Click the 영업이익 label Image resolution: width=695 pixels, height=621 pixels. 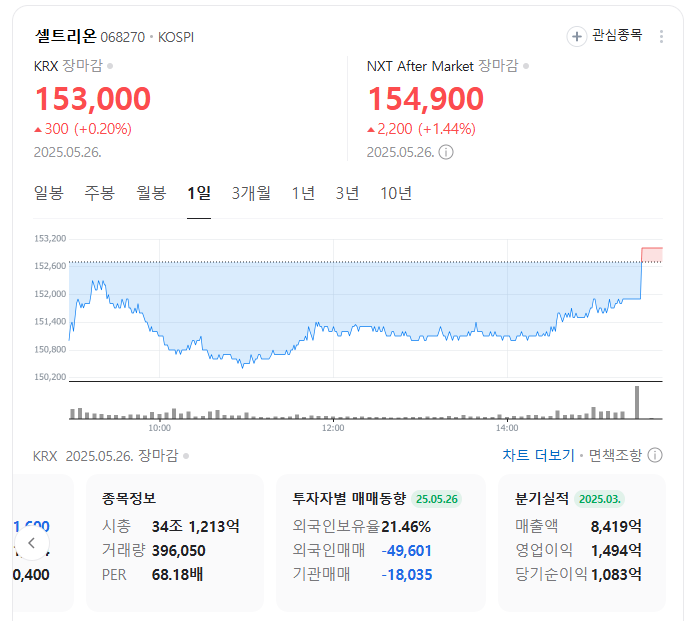[x=544, y=551]
